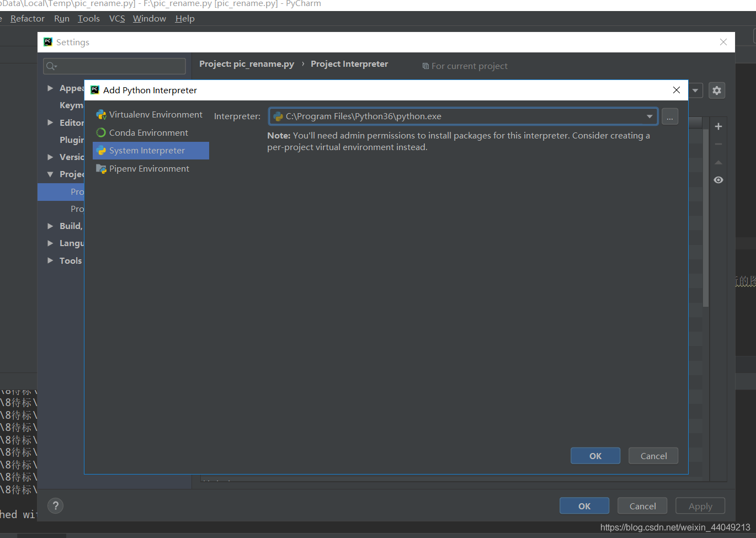Open the VCS menu
This screenshot has height=538, width=756.
[x=117, y=18]
